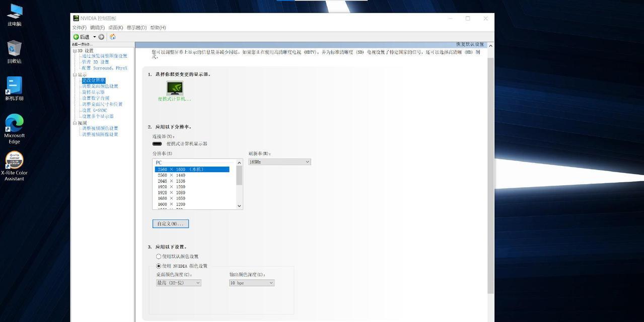Select resolution 1920 × 1200
Viewport: 644px width, 322px height.
(x=171, y=187)
